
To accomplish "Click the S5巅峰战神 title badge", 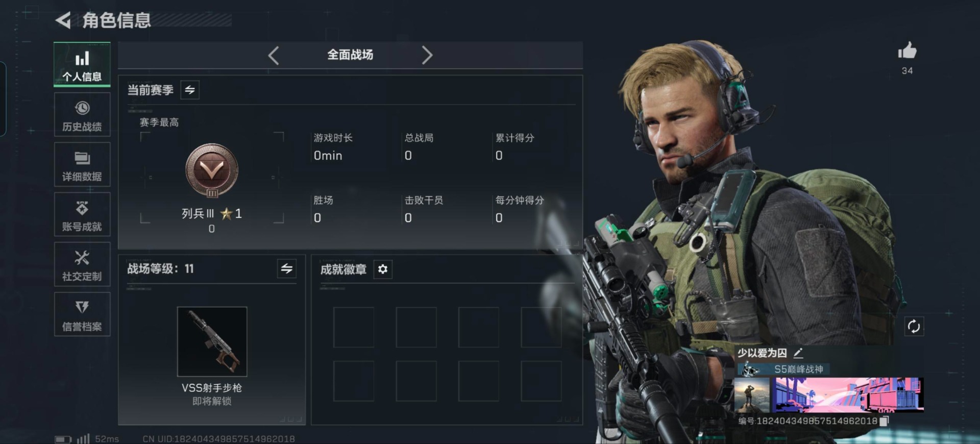I will pos(783,369).
